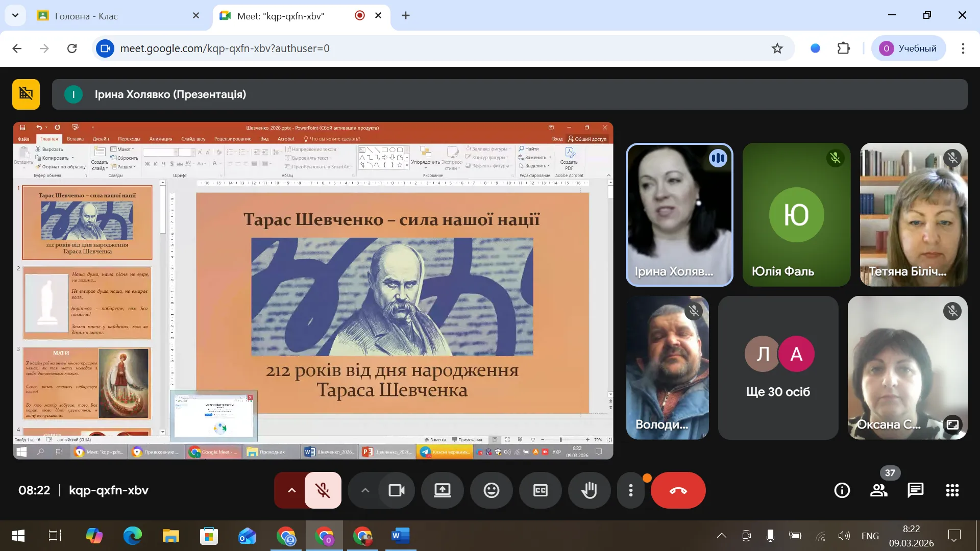Open the three-dot more options menu
The width and height of the screenshot is (980, 551).
coord(631,490)
